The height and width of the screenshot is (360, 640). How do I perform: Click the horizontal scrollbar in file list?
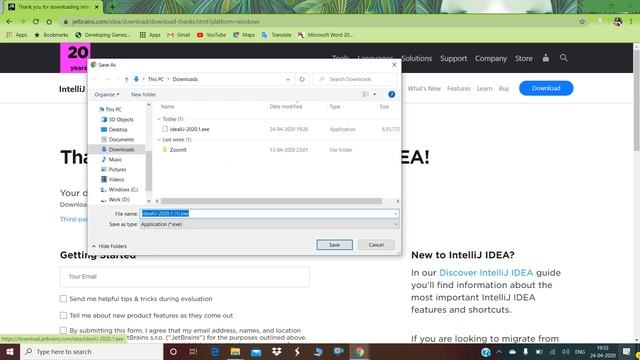tap(271, 201)
